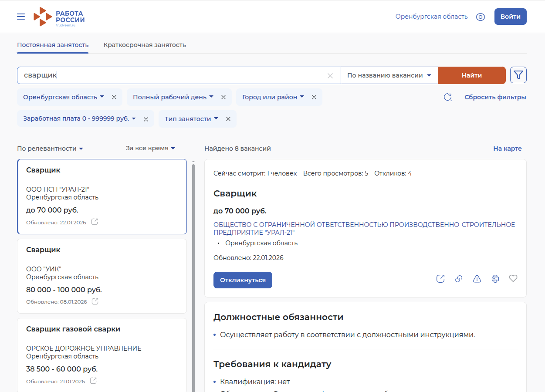Switch to Краткосрочная занятость tab
545x392 pixels.
coord(145,45)
